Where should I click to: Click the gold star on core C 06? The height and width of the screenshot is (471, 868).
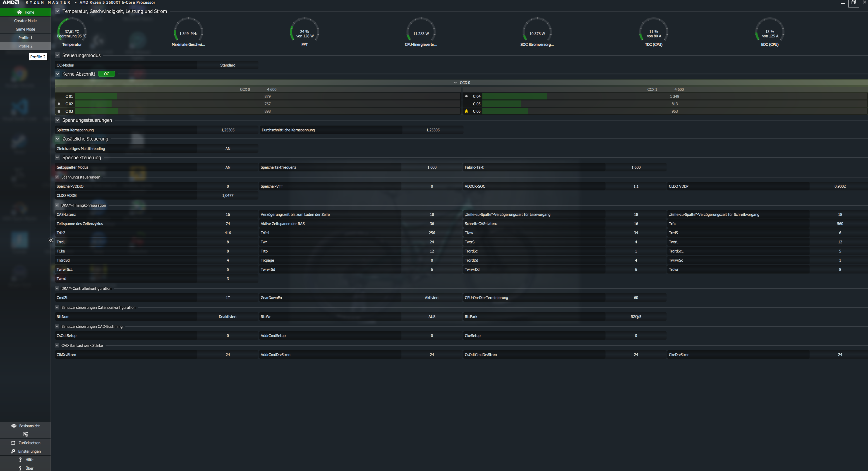click(x=466, y=112)
